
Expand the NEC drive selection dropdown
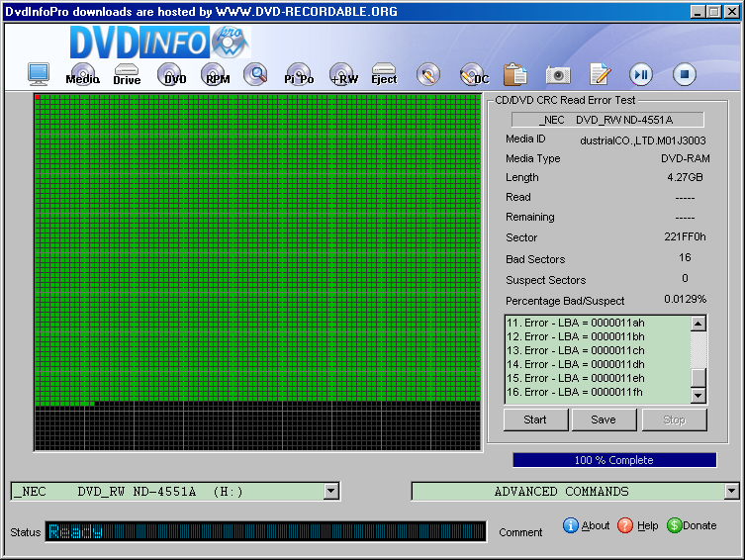331,491
